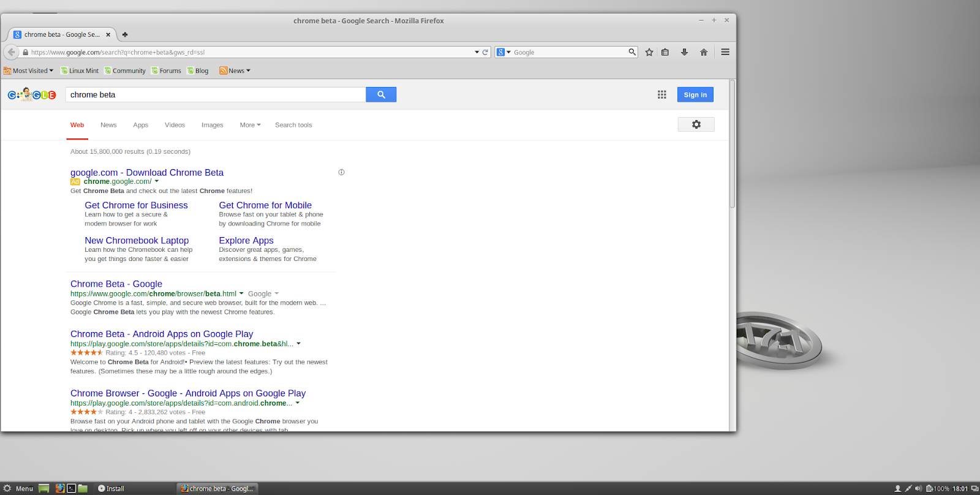Click the chrome beta taskbar window button
Image resolution: width=980 pixels, height=495 pixels.
pos(217,488)
